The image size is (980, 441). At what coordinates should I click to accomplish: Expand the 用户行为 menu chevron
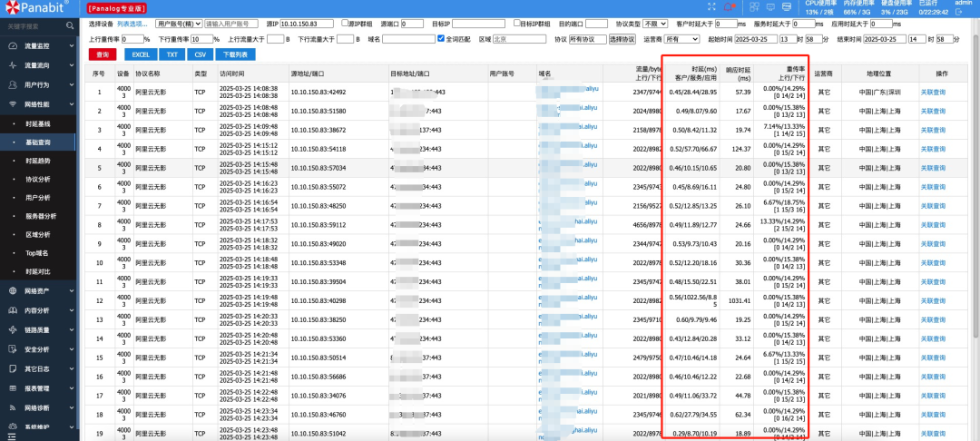coord(72,84)
